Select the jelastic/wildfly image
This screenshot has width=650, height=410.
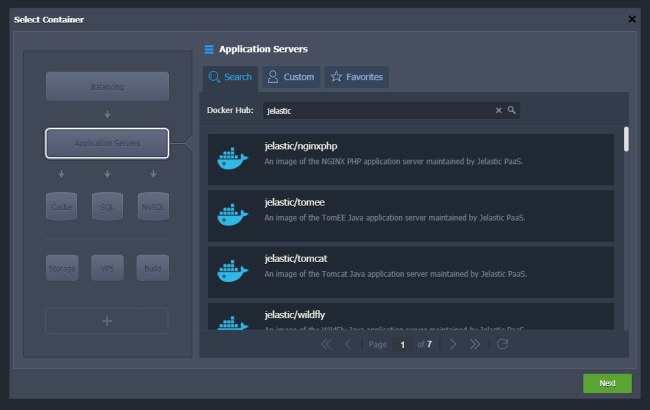[x=411, y=316]
